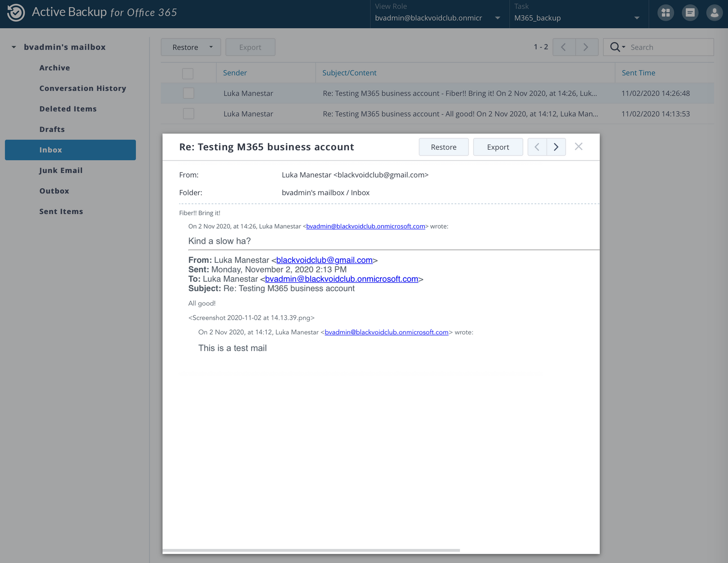The width and height of the screenshot is (728, 563).
Task: Click the search magnifier icon
Action: tap(615, 47)
